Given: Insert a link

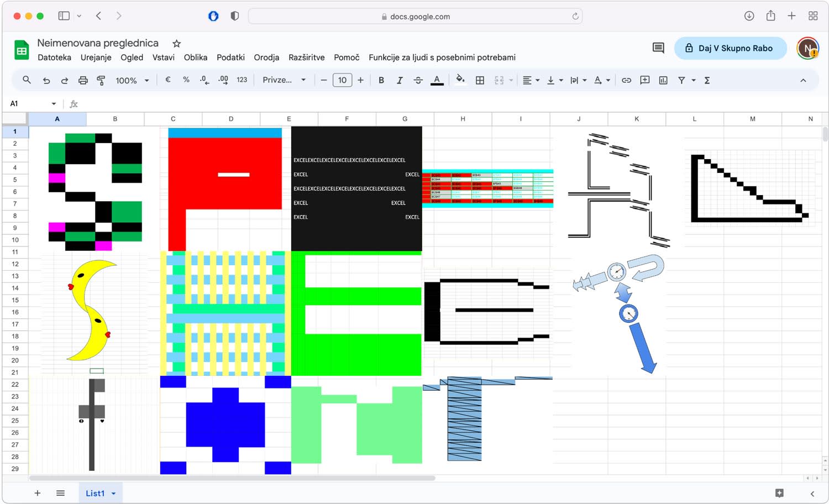Looking at the screenshot, I should coord(626,80).
